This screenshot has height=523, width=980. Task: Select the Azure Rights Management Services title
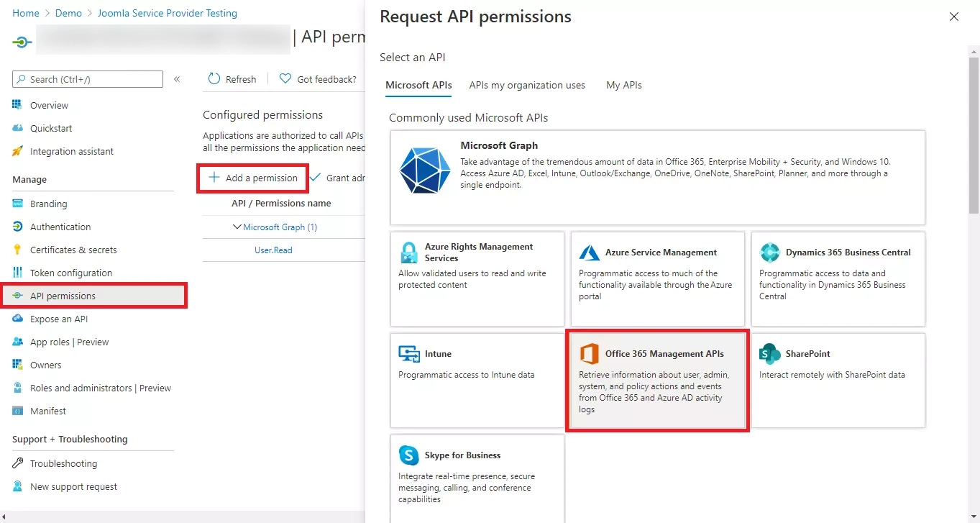click(479, 253)
